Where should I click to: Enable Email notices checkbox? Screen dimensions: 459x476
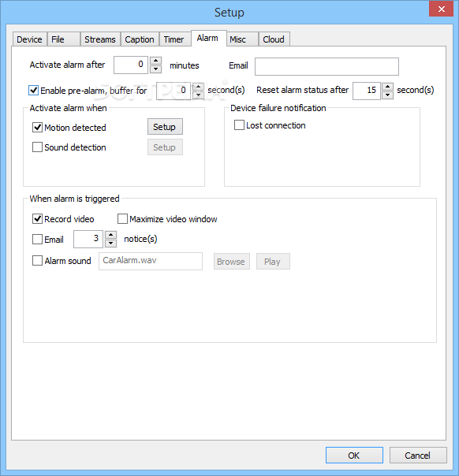(37, 240)
